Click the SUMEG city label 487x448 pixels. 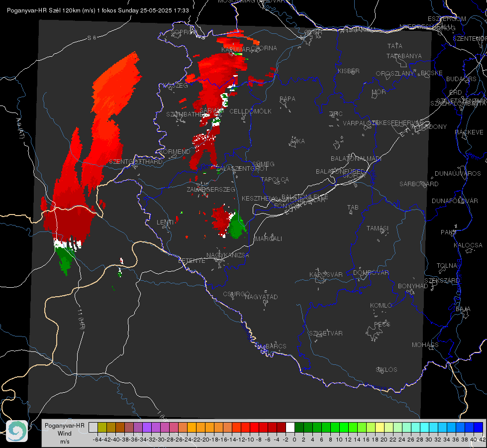pyautogui.click(x=263, y=164)
